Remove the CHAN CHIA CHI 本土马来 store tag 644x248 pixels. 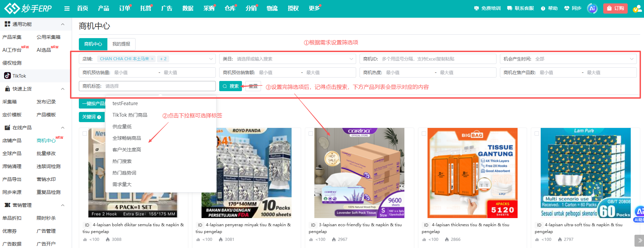pos(152,59)
